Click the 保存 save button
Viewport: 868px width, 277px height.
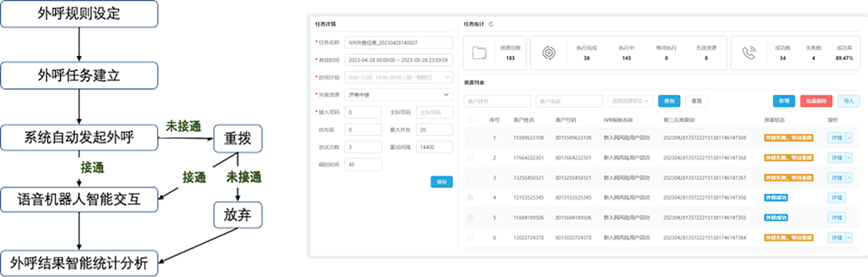tap(442, 182)
